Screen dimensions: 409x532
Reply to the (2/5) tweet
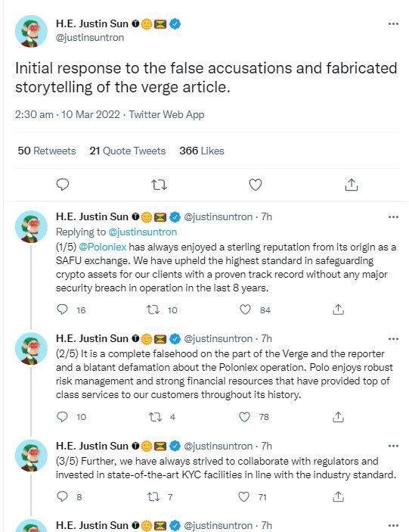click(x=62, y=417)
